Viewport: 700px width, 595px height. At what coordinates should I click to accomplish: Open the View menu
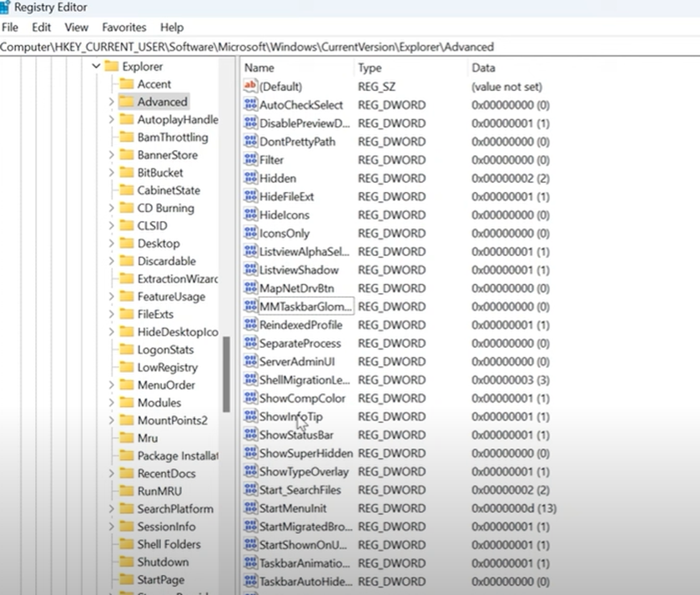tap(76, 27)
